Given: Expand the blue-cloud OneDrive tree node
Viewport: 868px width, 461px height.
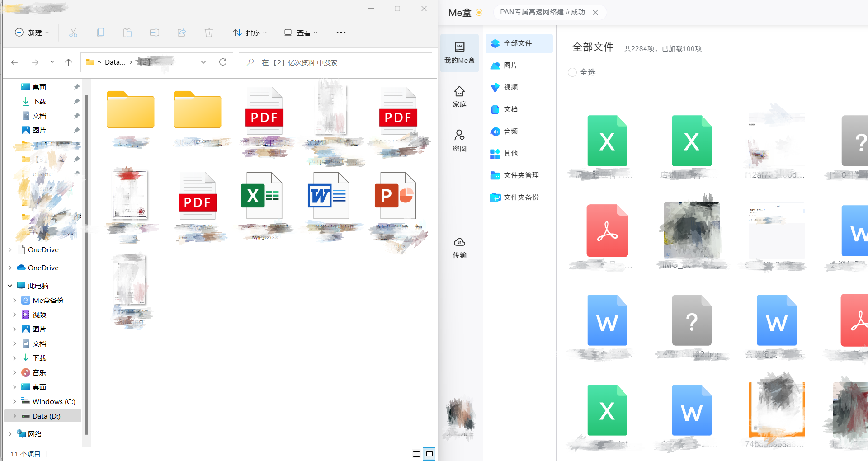Looking at the screenshot, I should [10, 268].
